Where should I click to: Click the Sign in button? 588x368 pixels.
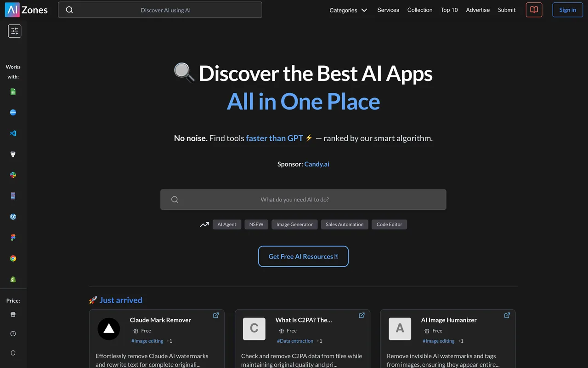567,10
